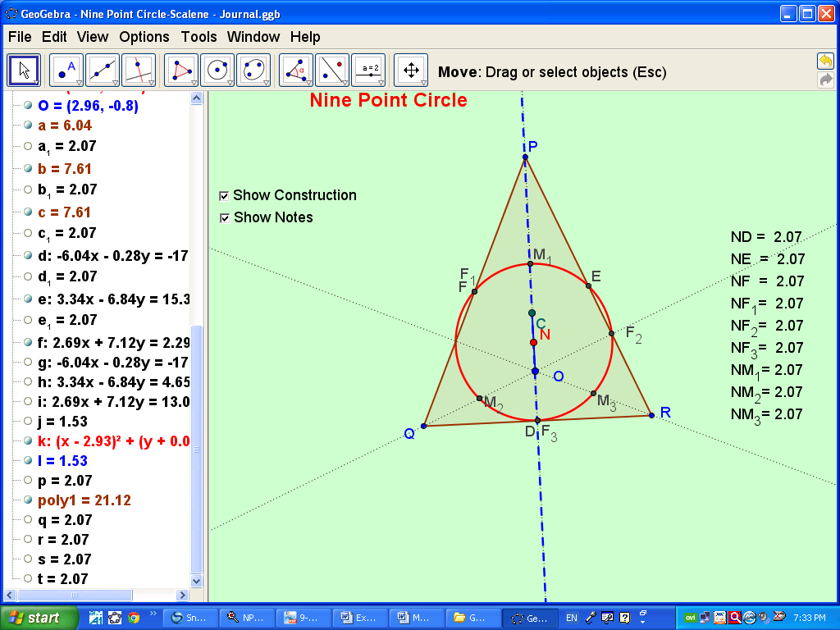Open the Options menu
Viewport: 840px width, 630px height.
click(x=144, y=37)
